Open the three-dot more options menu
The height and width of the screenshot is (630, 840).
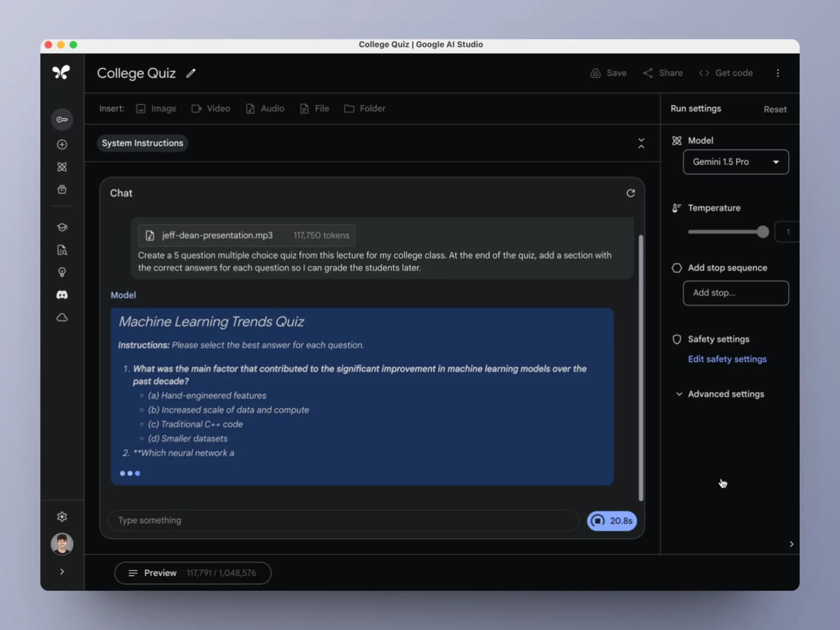pyautogui.click(x=777, y=73)
